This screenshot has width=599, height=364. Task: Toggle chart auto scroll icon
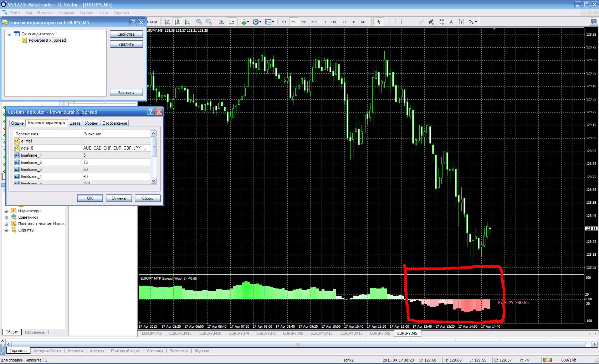click(x=221, y=22)
